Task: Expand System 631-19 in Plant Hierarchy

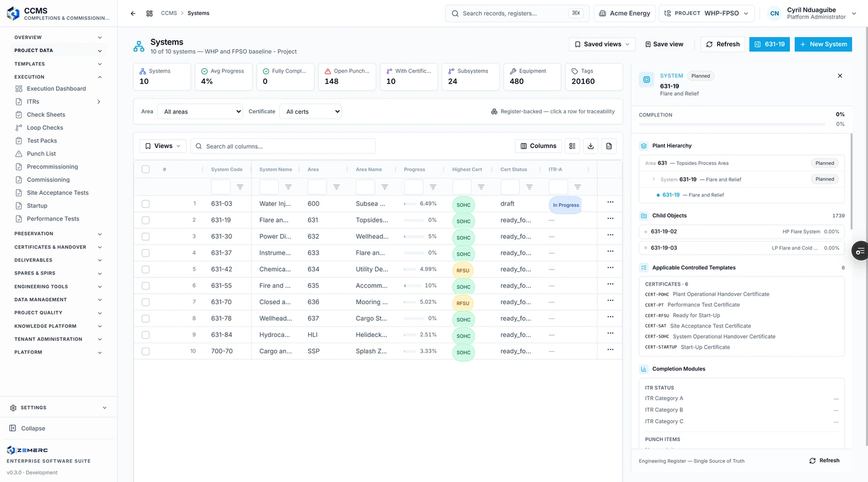Action: tap(653, 179)
